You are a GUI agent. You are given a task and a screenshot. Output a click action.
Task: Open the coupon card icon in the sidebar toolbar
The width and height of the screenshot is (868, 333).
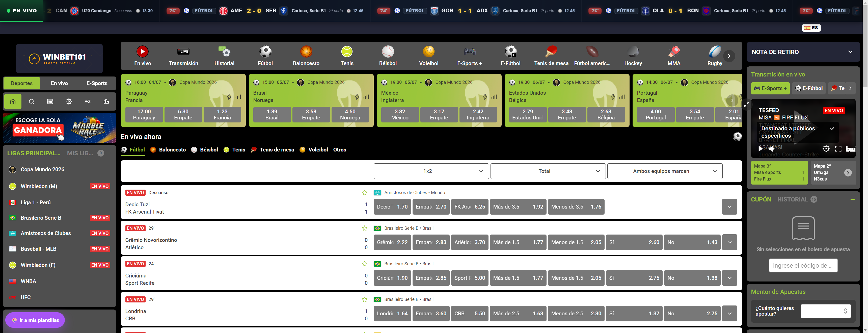coord(50,101)
